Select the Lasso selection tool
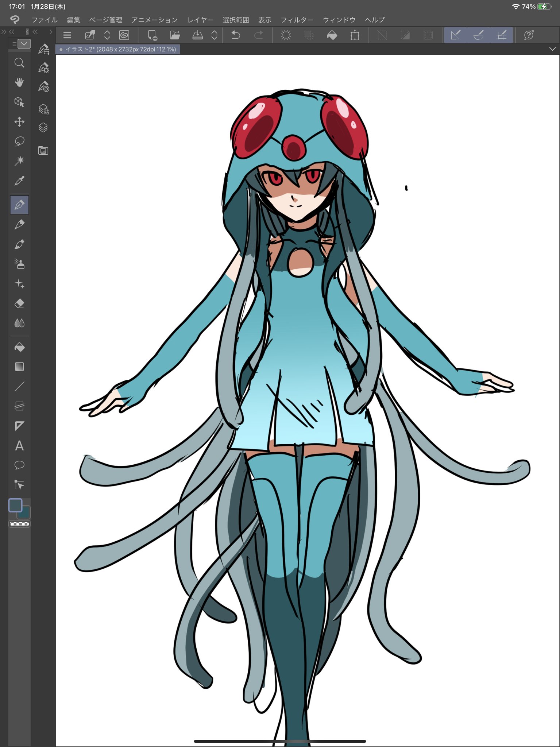 point(19,141)
